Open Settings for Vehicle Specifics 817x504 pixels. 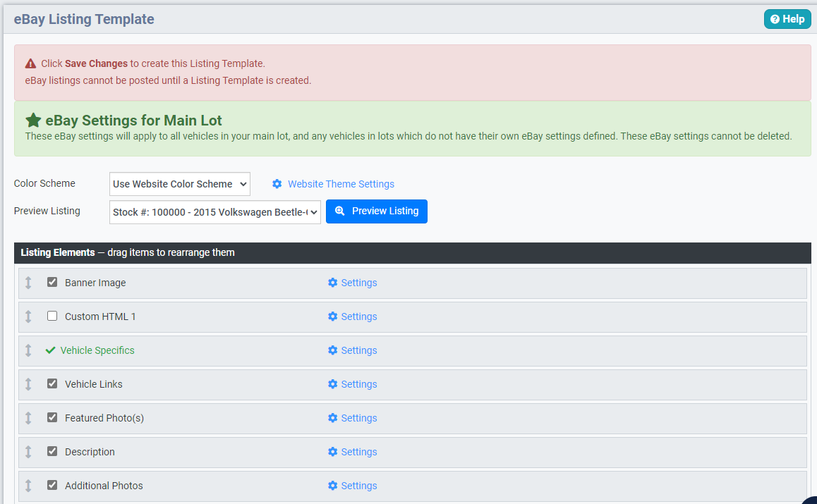click(x=353, y=350)
